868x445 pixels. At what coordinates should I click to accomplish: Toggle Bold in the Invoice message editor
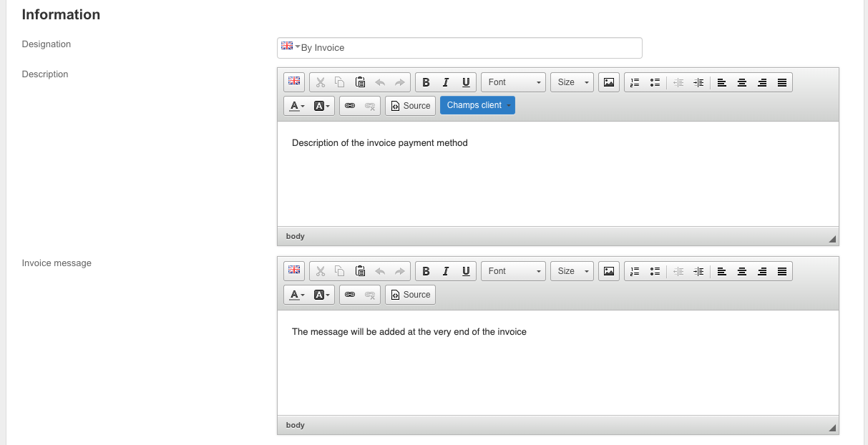click(426, 271)
